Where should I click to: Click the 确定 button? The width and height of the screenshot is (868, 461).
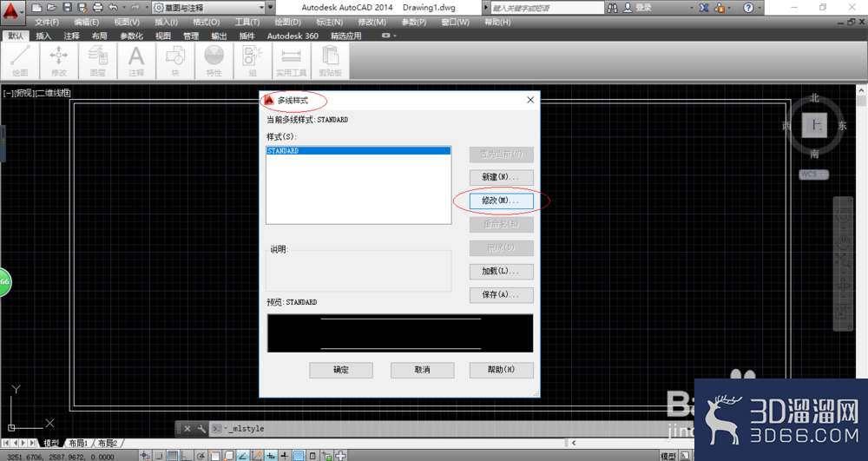[341, 370]
